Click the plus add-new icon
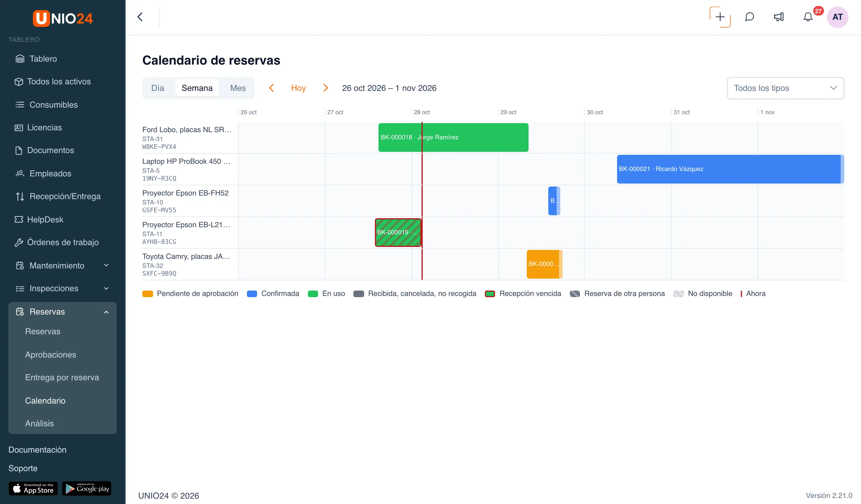The width and height of the screenshot is (861, 504). coord(720,17)
